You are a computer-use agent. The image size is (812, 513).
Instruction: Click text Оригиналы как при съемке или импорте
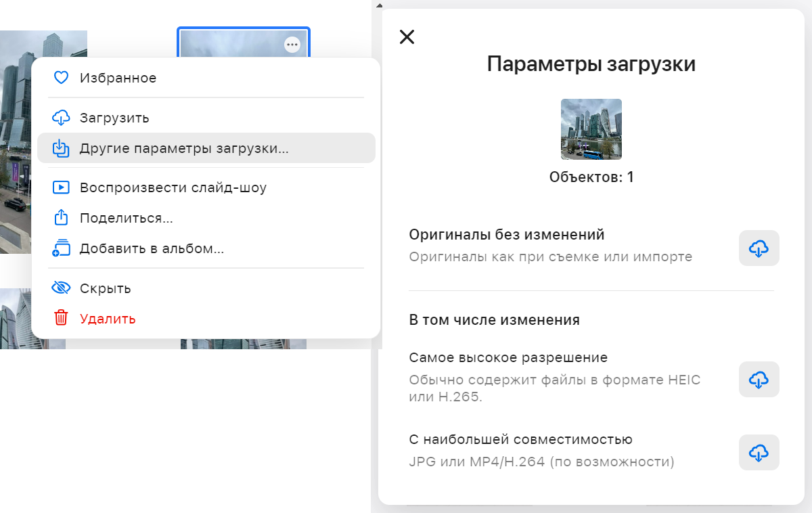(x=551, y=257)
